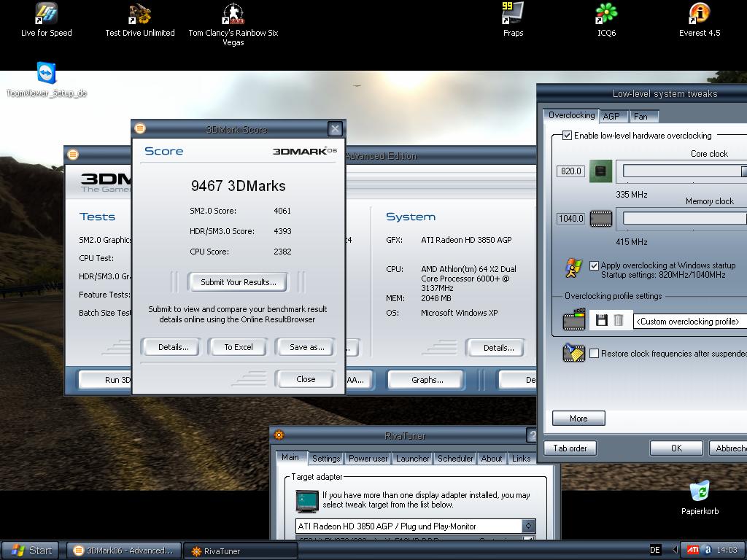Image resolution: width=747 pixels, height=560 pixels.
Task: Click the target adapter monitor icon in RivaTuner
Action: pyautogui.click(x=307, y=502)
